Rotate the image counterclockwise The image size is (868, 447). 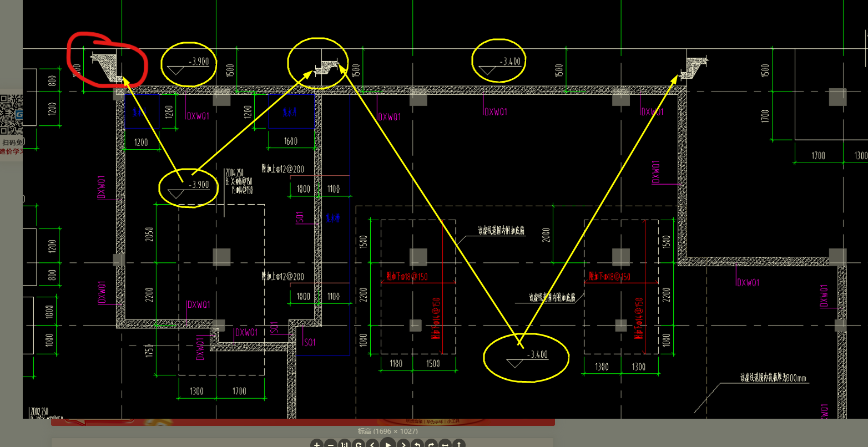[417, 444]
